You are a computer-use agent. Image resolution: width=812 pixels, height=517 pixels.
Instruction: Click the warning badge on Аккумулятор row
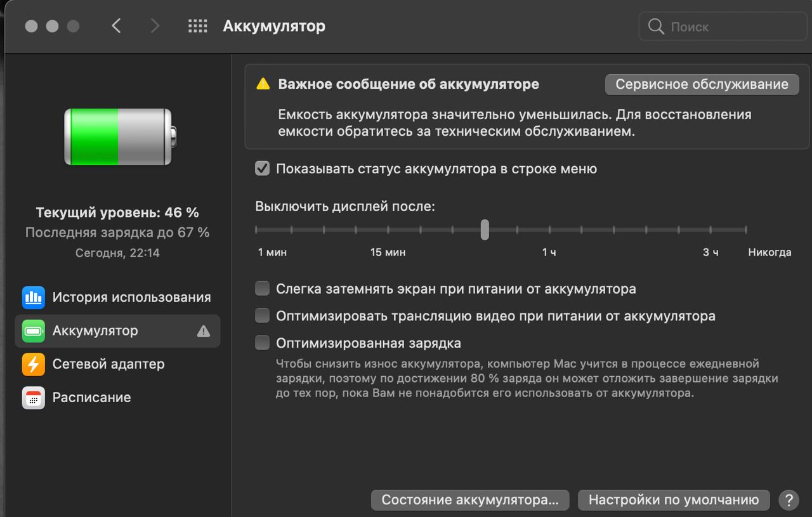(203, 330)
